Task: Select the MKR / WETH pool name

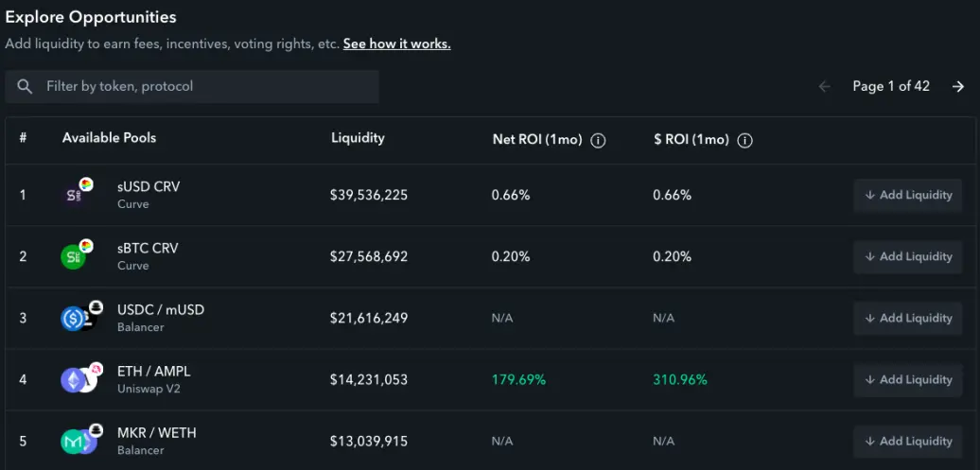Action: click(157, 432)
